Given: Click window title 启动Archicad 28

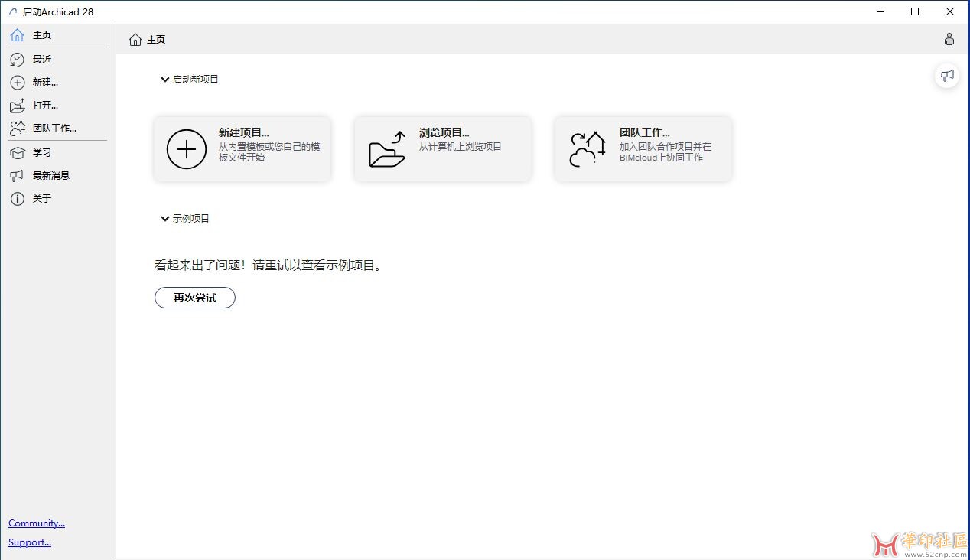Looking at the screenshot, I should 58,12.
